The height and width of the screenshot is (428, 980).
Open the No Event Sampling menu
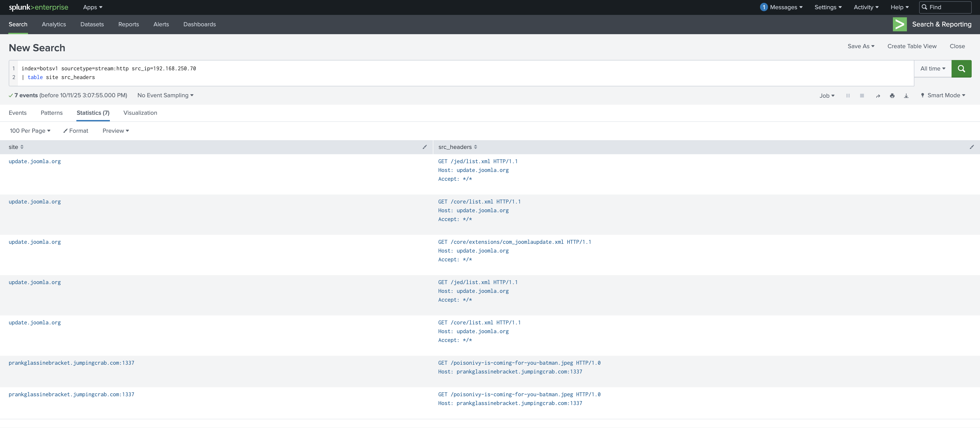click(165, 95)
